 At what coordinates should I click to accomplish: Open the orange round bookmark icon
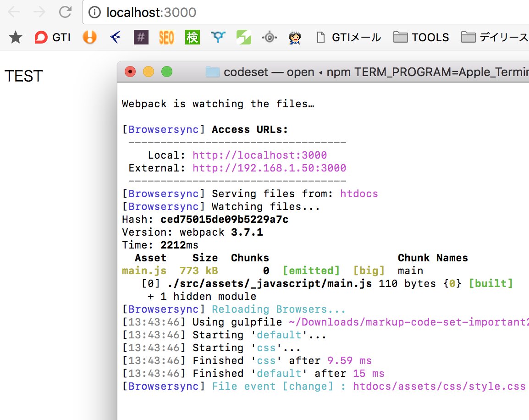pos(90,37)
